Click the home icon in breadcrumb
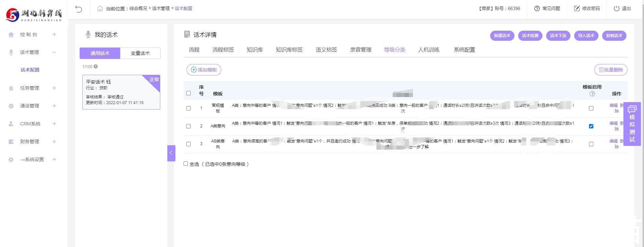The image size is (644, 247). click(100, 9)
